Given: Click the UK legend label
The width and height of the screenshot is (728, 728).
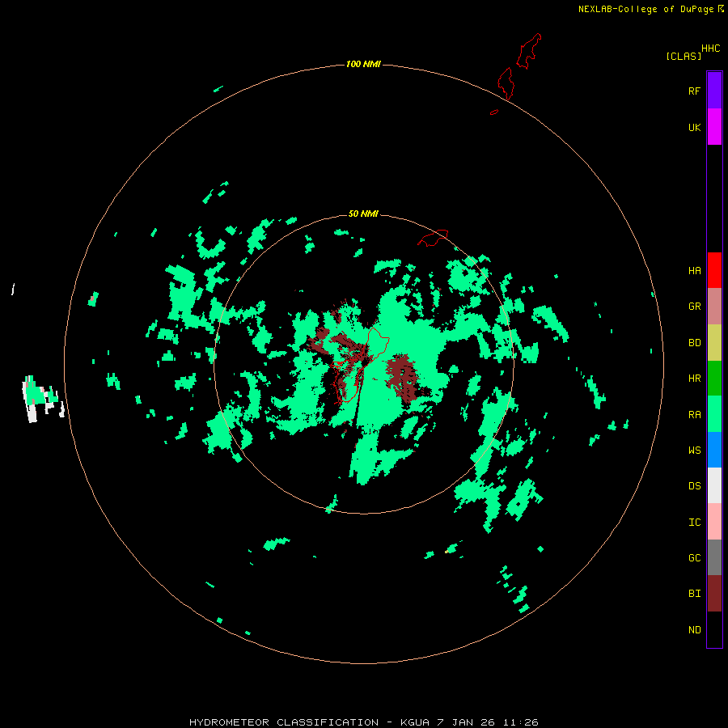Looking at the screenshot, I should 694,127.
